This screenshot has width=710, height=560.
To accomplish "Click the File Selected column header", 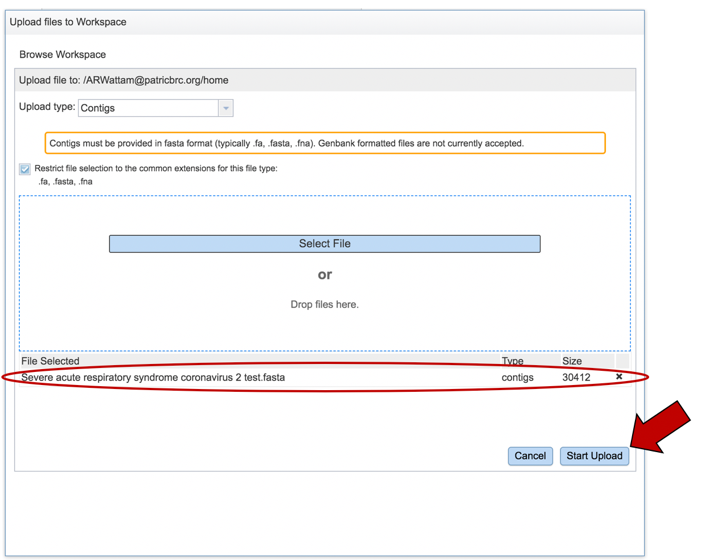I will (50, 361).
